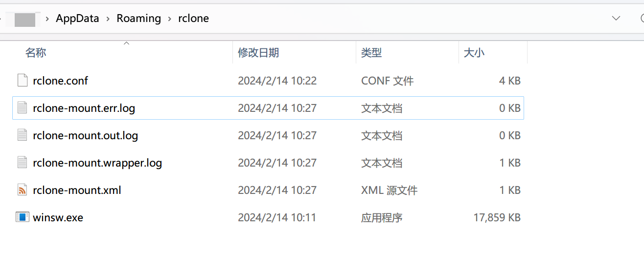Sort by 大小 column header
The image size is (644, 254).
[x=474, y=53]
